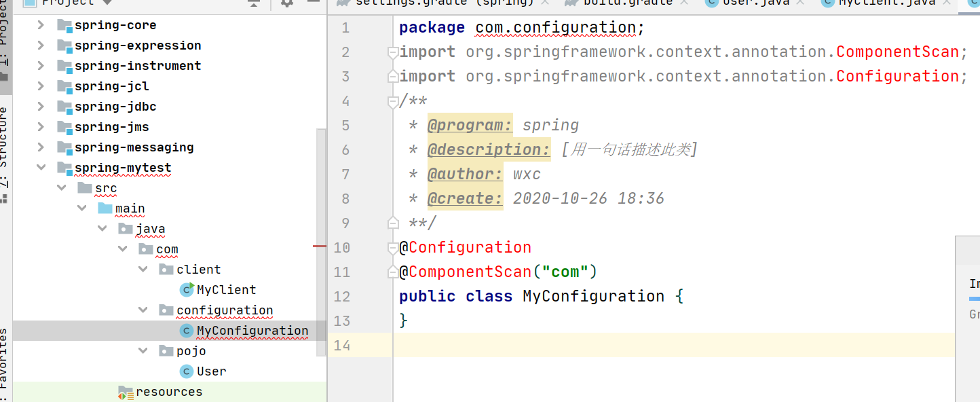Image resolution: width=980 pixels, height=402 pixels.
Task: Click the spring-core module folder icon
Action: tap(64, 26)
